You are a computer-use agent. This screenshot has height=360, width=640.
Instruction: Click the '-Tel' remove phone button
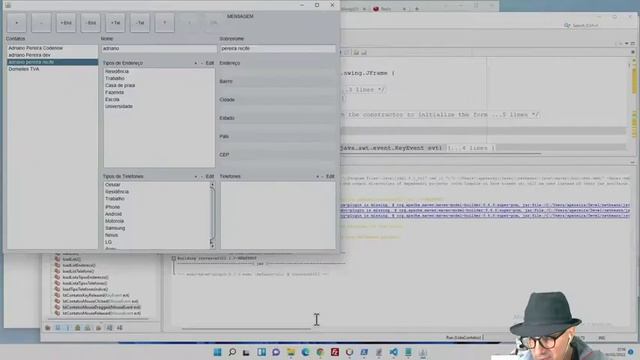click(140, 23)
